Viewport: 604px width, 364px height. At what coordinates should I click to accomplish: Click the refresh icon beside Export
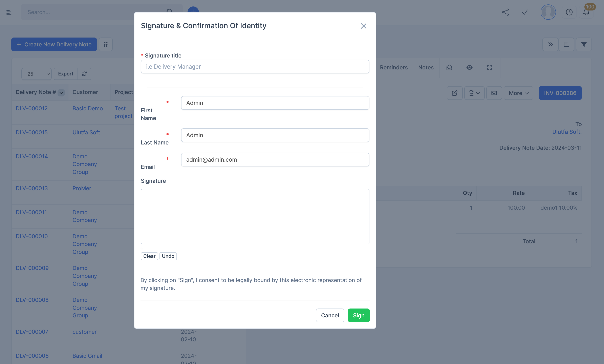click(x=84, y=74)
